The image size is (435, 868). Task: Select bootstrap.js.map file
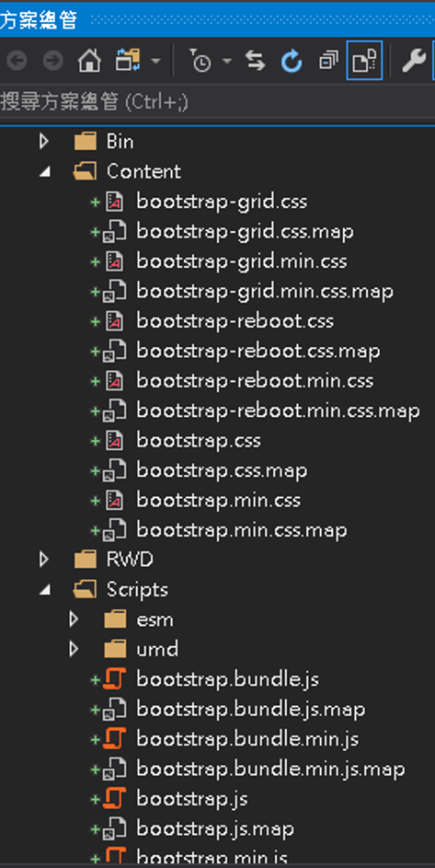point(215,828)
